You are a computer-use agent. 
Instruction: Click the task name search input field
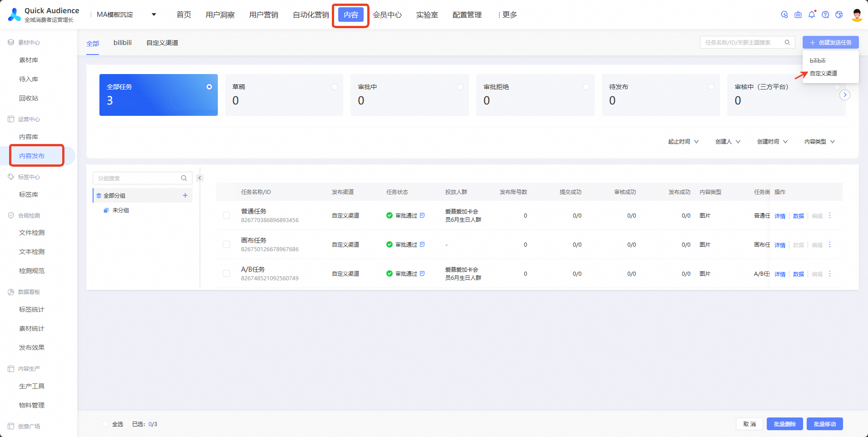click(x=747, y=42)
